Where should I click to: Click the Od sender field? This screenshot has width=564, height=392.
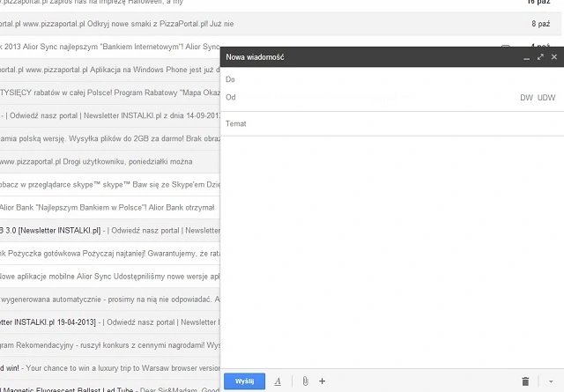(368, 98)
